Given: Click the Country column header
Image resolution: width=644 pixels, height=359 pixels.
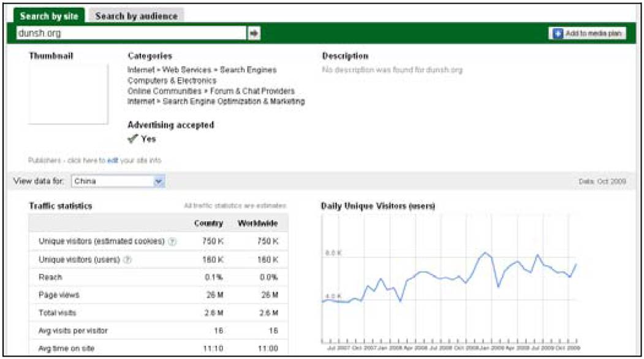Looking at the screenshot, I should pos(208,224).
